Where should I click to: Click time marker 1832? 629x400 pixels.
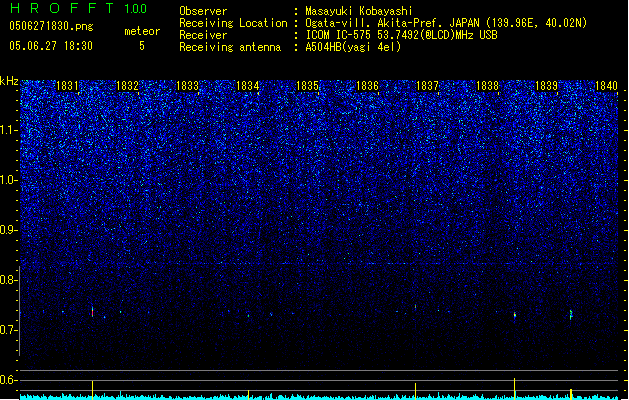(x=127, y=86)
